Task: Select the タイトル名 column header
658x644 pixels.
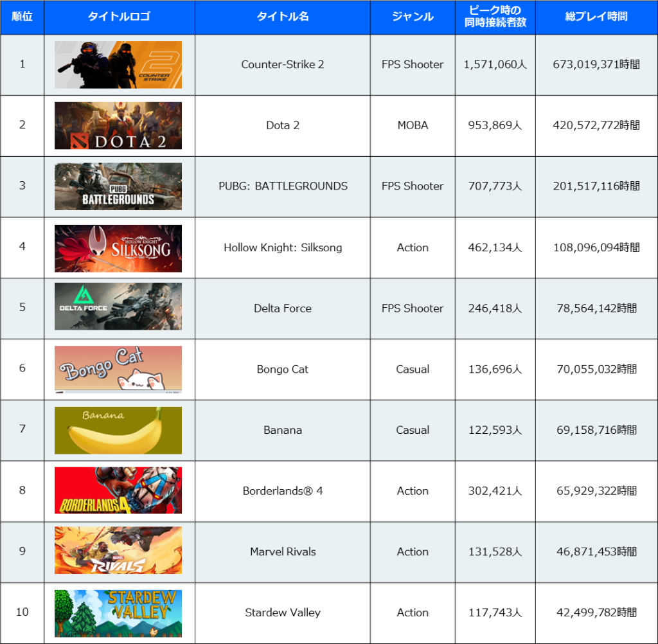Action: [283, 17]
